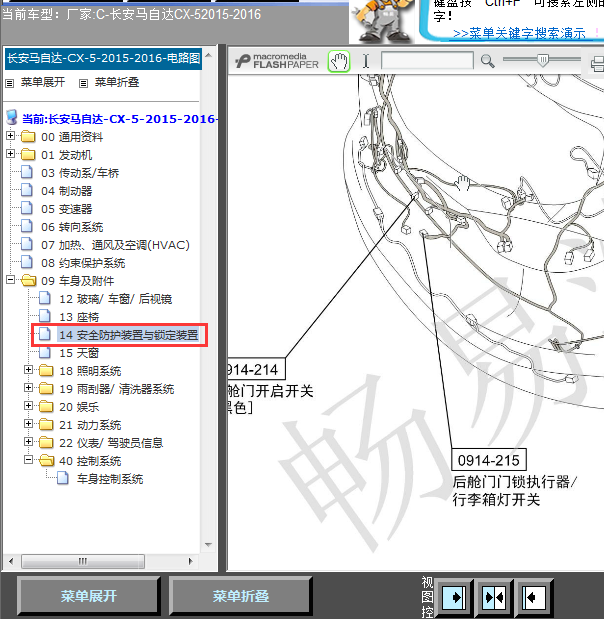
Task: Select 21 动力系统 tree label
Action: coord(90,425)
